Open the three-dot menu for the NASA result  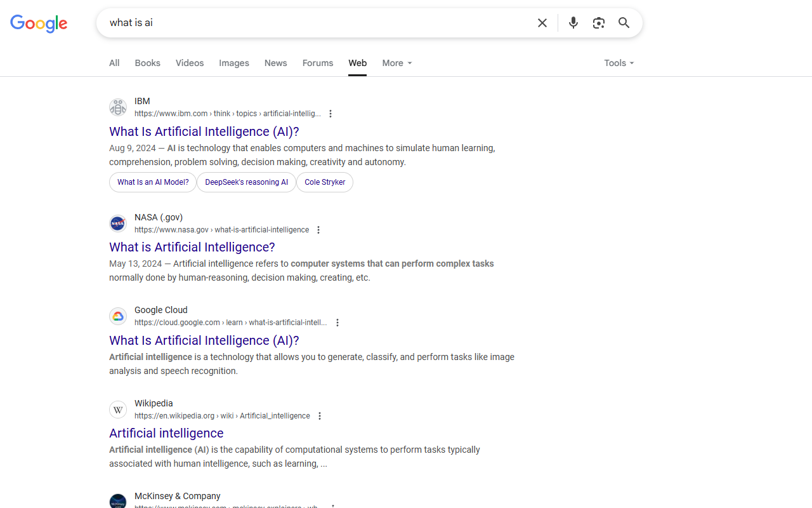coord(318,229)
